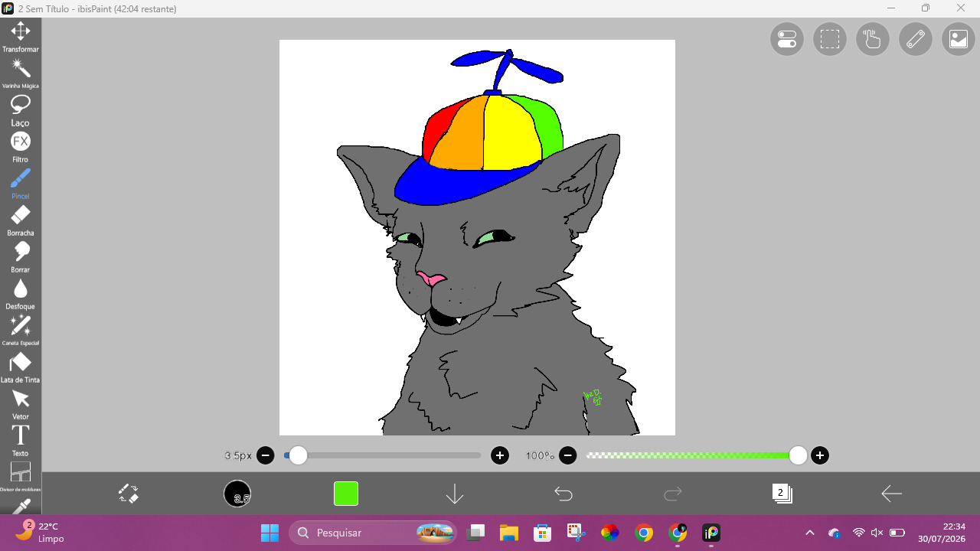
Task: Select the eyedropper tool below Divisor de molduras
Action: click(21, 505)
